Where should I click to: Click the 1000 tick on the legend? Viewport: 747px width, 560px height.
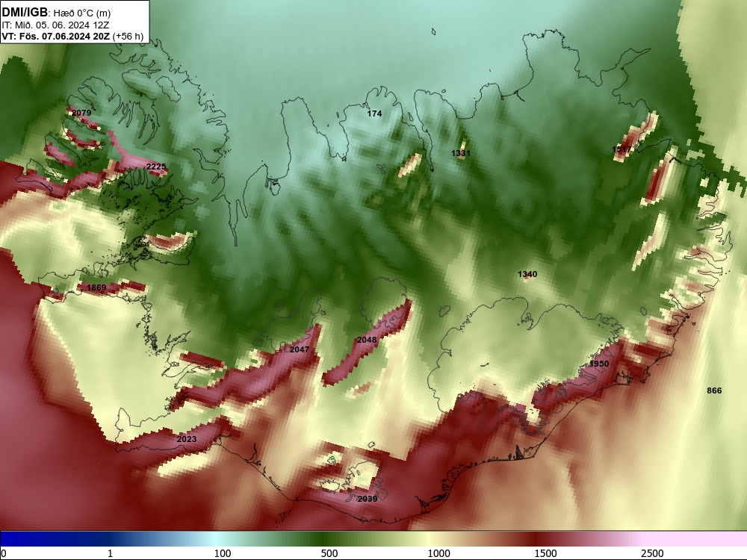(x=438, y=553)
